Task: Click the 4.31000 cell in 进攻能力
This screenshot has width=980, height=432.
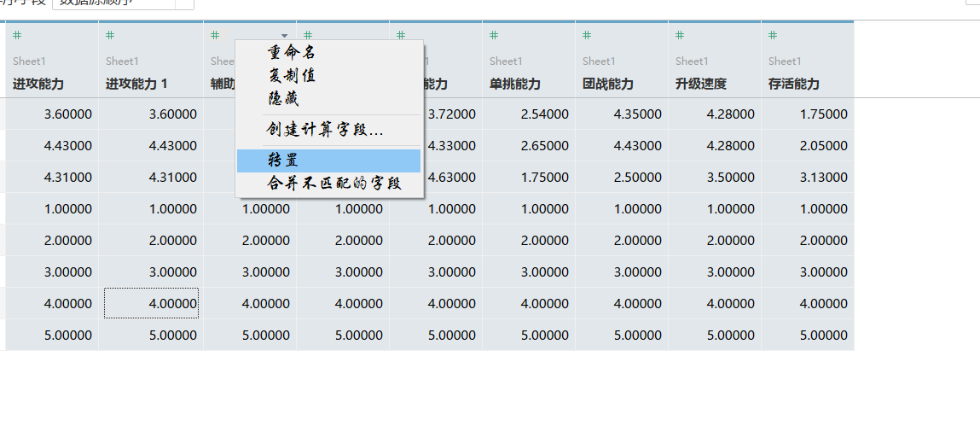Action: (52, 177)
